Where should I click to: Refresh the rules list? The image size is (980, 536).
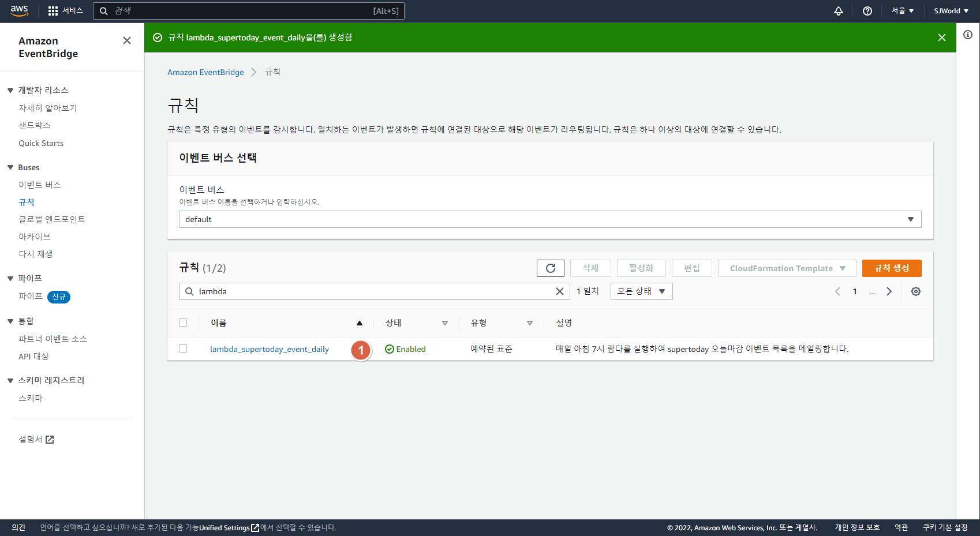coord(551,268)
